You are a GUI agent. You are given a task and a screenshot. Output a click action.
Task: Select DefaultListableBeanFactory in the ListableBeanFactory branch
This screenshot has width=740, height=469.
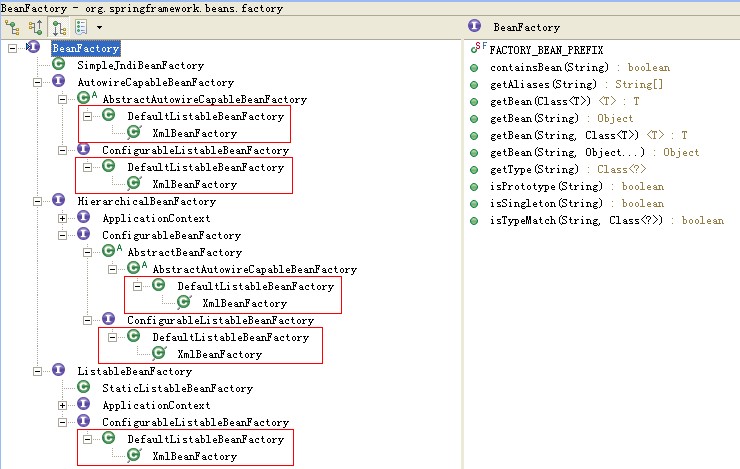pos(206,439)
